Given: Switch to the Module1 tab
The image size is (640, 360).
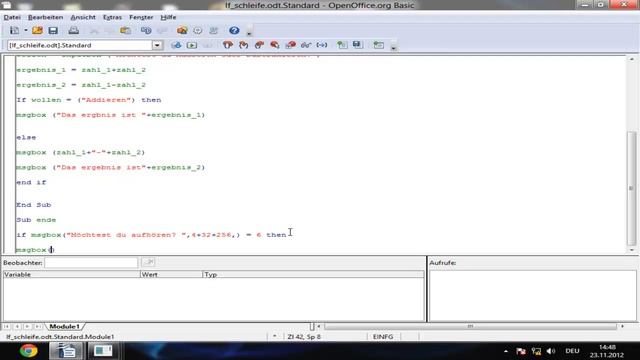Looking at the screenshot, I should [64, 327].
